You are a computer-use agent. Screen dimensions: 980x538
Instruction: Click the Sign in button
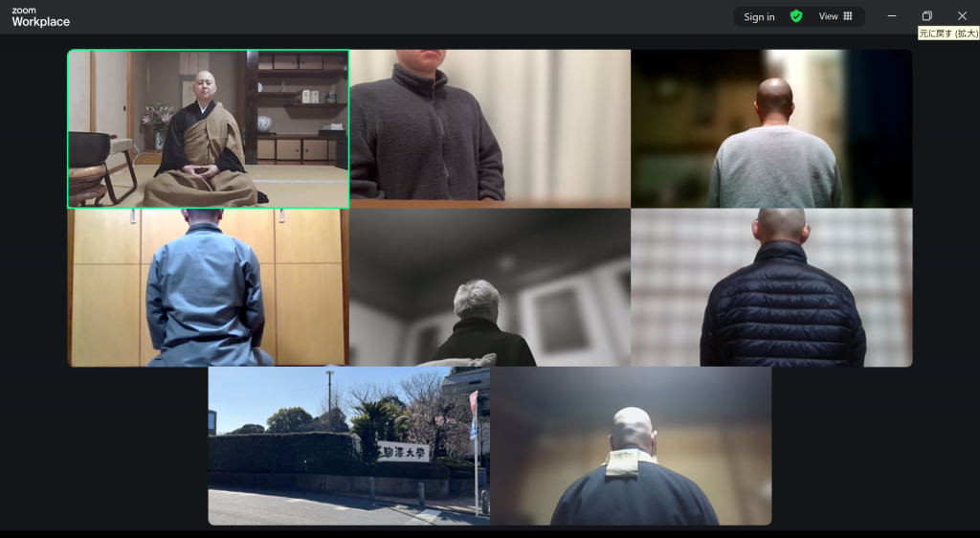pyautogui.click(x=759, y=16)
